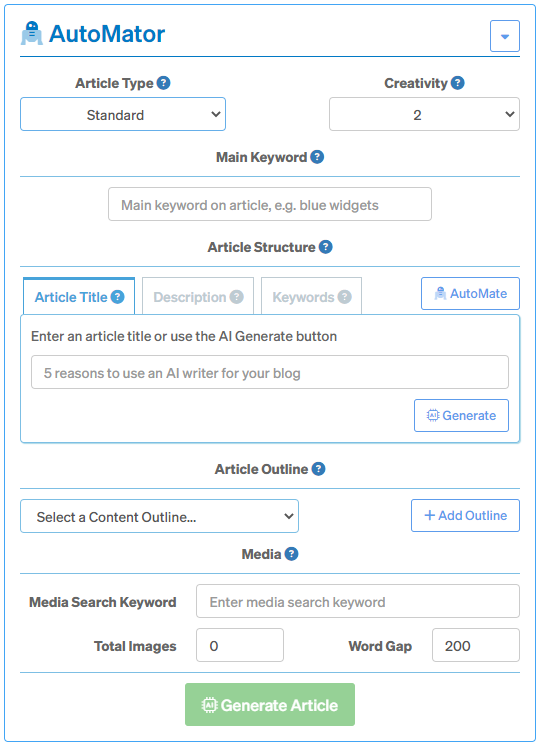542x748 pixels.
Task: Click the AutoMate button
Action: [x=470, y=293]
